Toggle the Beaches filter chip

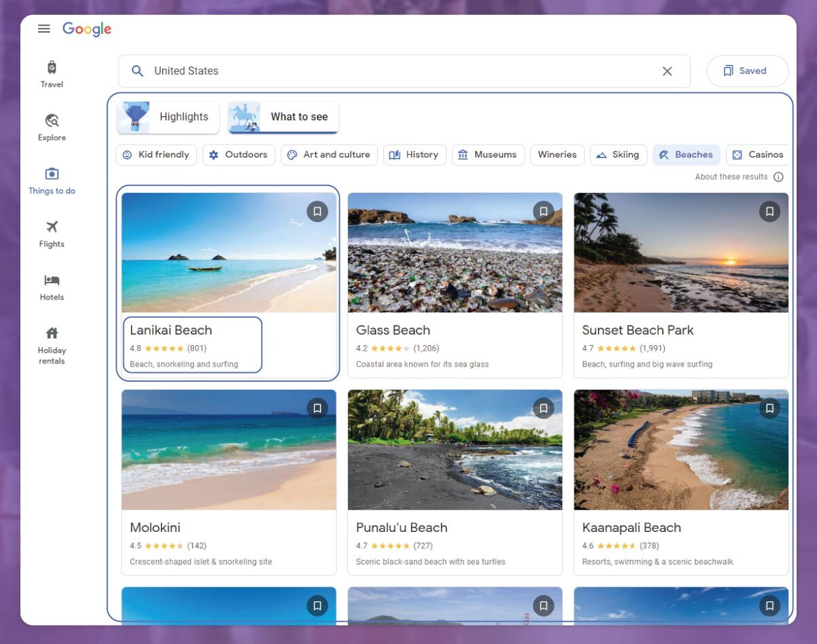tap(686, 155)
